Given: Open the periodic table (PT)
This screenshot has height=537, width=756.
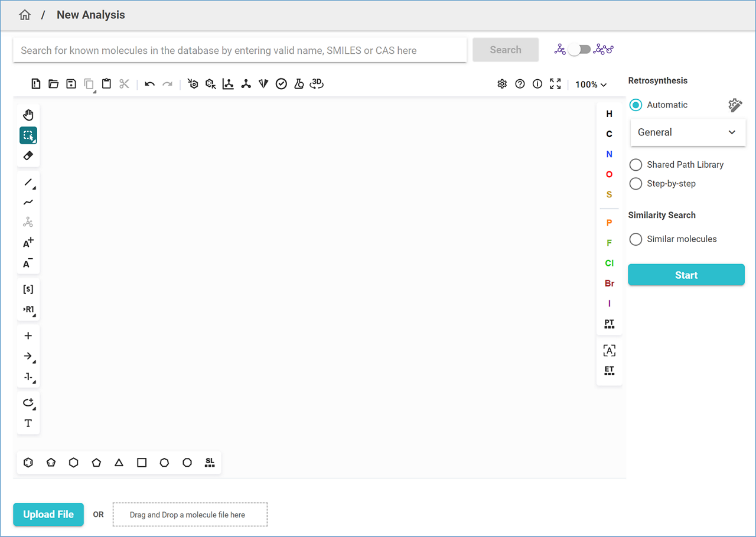Looking at the screenshot, I should (609, 324).
